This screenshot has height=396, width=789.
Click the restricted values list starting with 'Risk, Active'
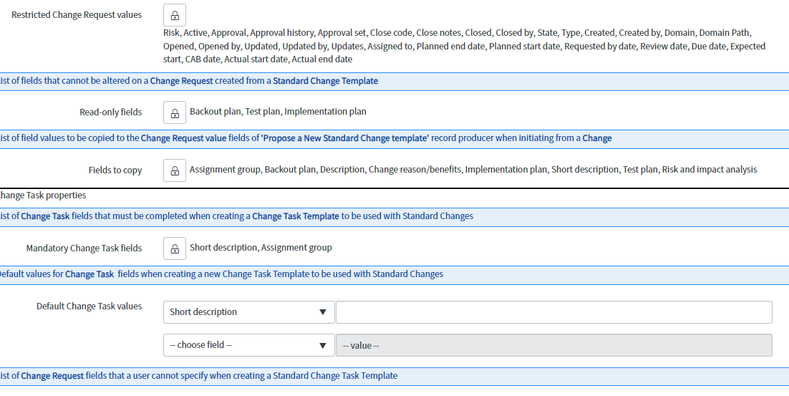464,46
